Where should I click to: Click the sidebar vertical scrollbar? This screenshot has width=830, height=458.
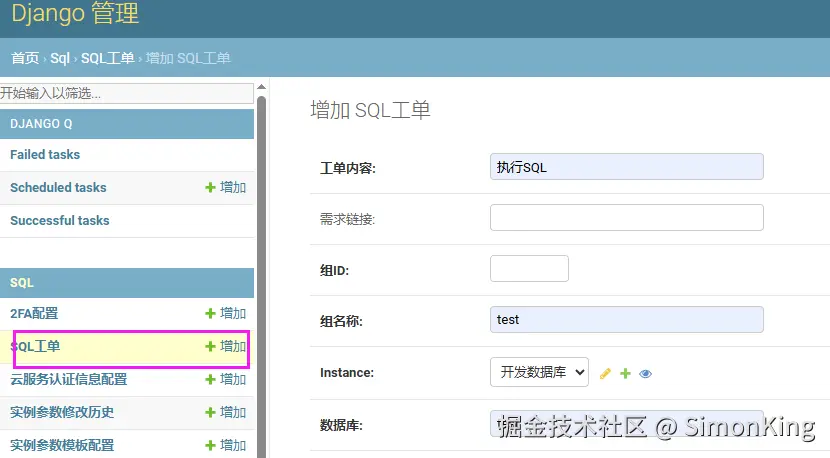pyautogui.click(x=261, y=275)
